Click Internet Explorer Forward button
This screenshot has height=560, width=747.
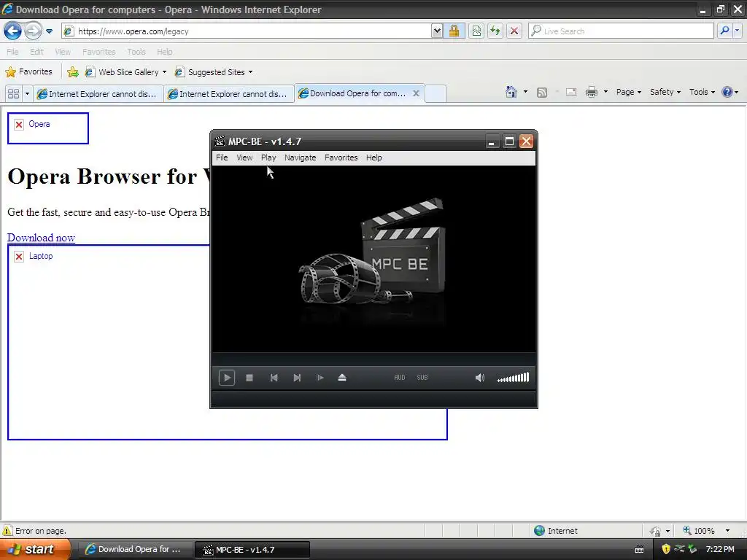click(x=33, y=31)
